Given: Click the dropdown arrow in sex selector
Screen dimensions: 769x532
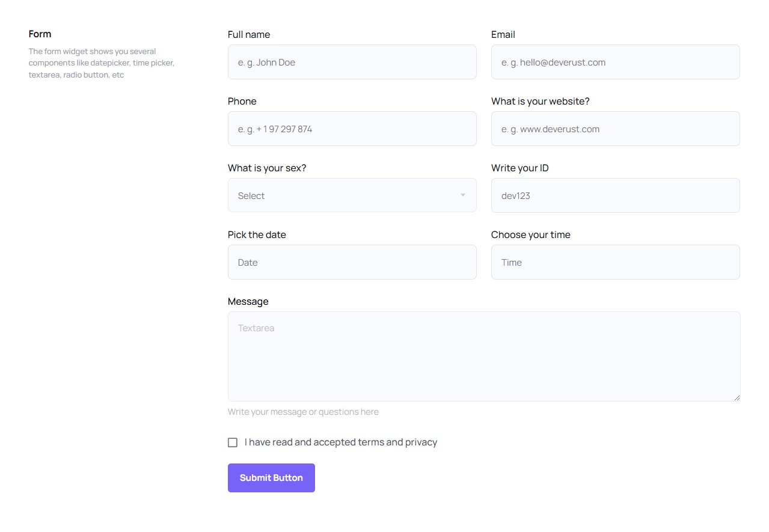Looking at the screenshot, I should [463, 195].
